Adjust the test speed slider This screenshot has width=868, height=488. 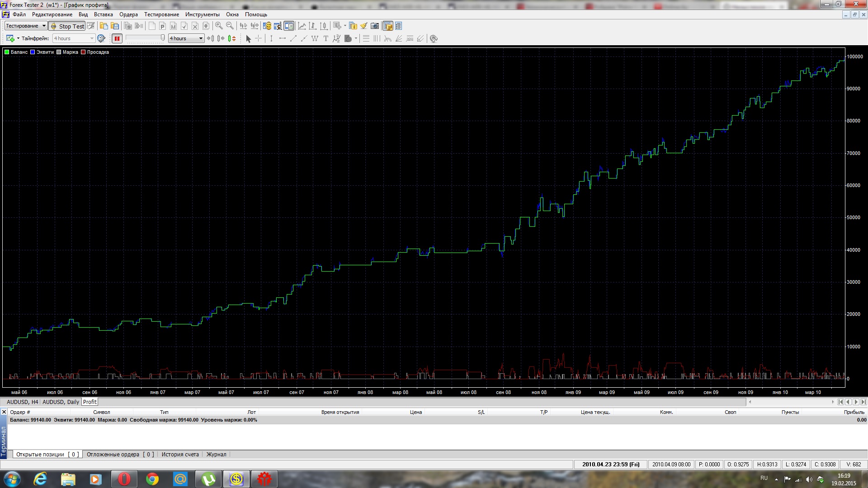click(145, 38)
